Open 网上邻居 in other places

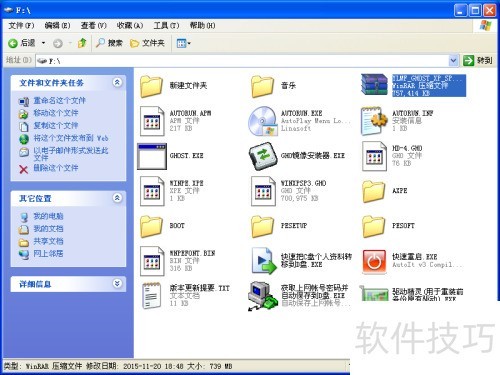pos(48,254)
